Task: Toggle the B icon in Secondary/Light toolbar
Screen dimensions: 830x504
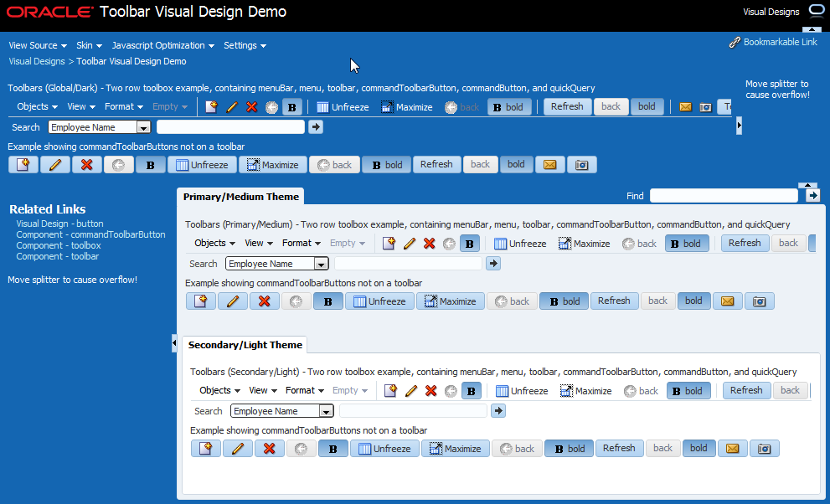Action: pyautogui.click(x=471, y=391)
